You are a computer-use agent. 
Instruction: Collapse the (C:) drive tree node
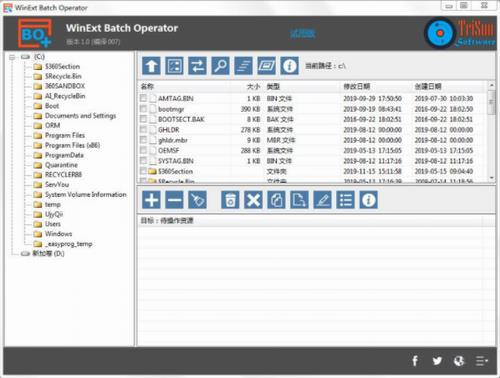pyautogui.click(x=12, y=57)
